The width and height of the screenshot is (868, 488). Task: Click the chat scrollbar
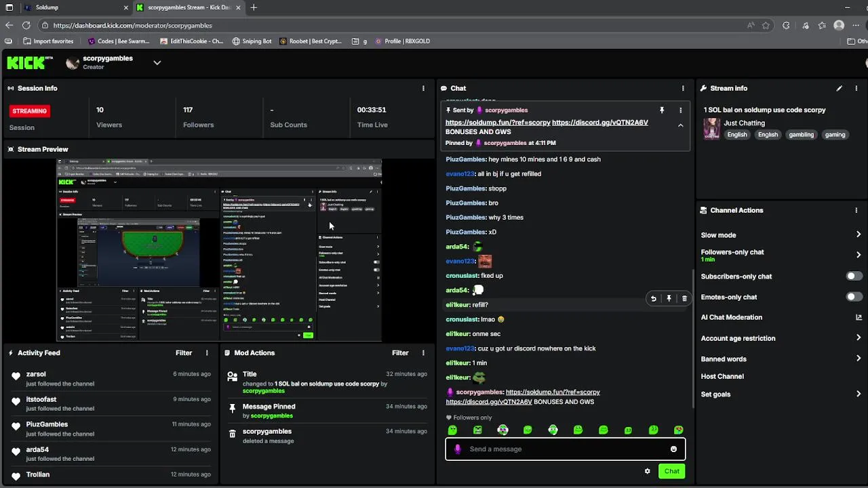(692, 339)
